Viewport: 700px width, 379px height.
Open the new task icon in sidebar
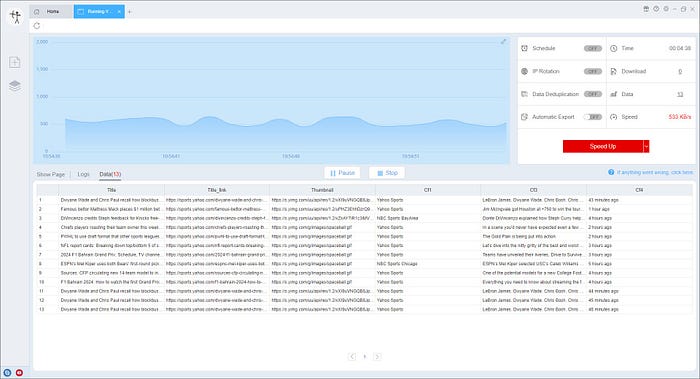pyautogui.click(x=15, y=62)
